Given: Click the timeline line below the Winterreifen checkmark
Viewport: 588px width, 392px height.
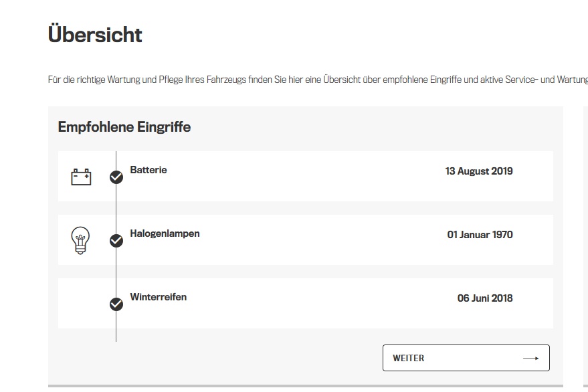Looking at the screenshot, I should point(116,328).
